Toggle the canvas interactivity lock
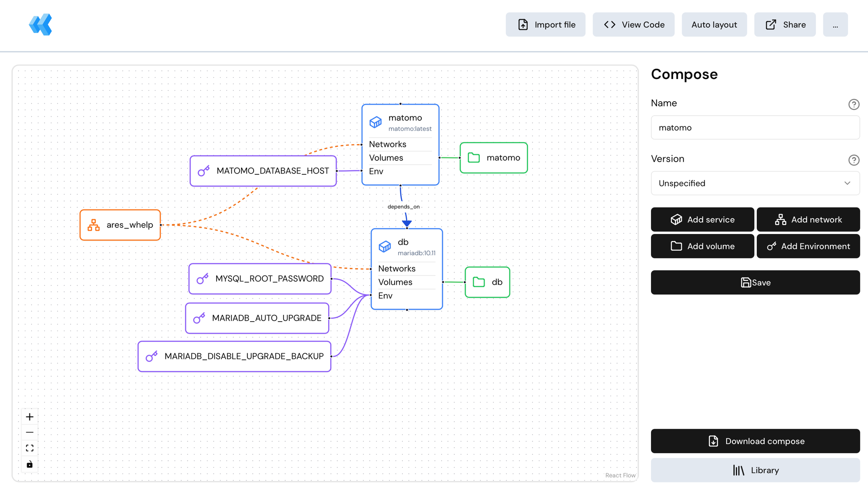Viewport: 868px width, 491px height. pyautogui.click(x=30, y=464)
